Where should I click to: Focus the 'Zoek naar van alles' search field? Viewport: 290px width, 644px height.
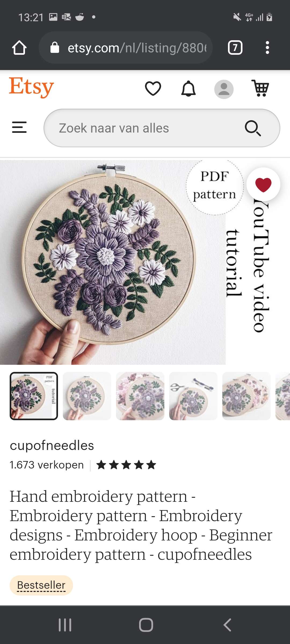(x=162, y=128)
